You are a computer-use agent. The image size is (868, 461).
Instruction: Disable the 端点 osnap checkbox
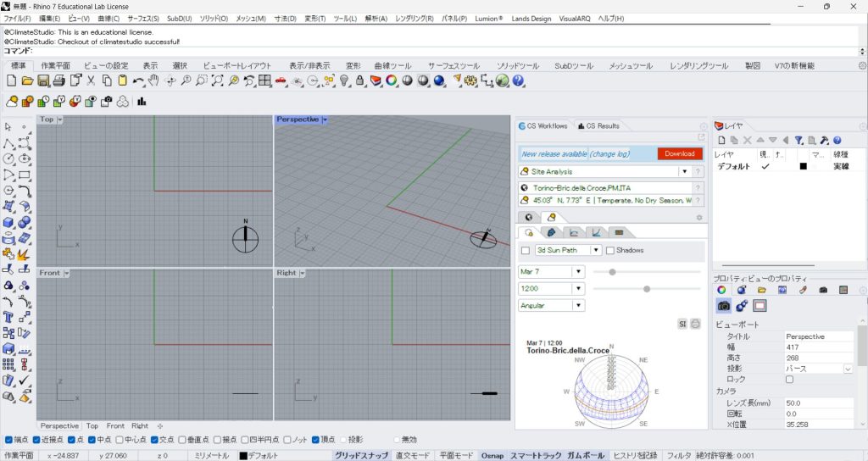tap(9, 440)
